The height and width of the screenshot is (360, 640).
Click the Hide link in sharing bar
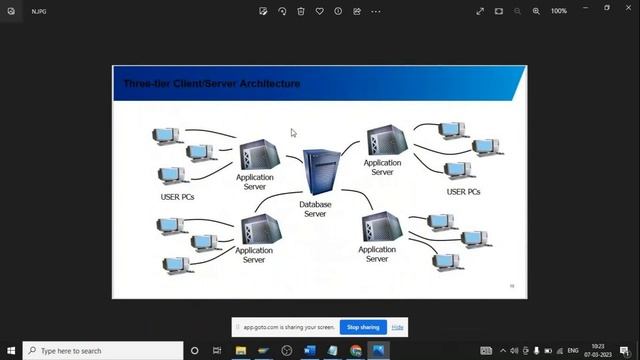397,327
